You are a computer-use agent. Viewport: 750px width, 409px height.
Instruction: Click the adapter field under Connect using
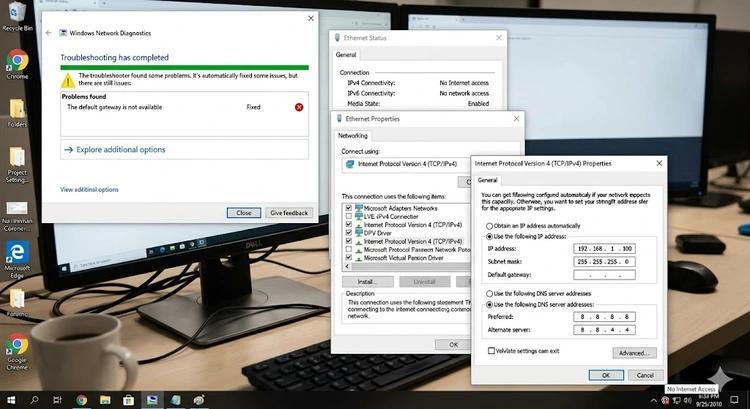[406, 164]
